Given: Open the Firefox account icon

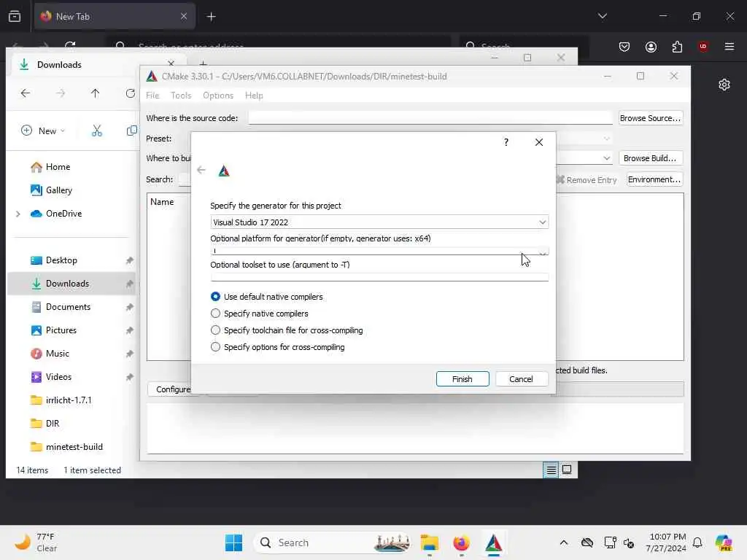Looking at the screenshot, I should click(x=651, y=47).
